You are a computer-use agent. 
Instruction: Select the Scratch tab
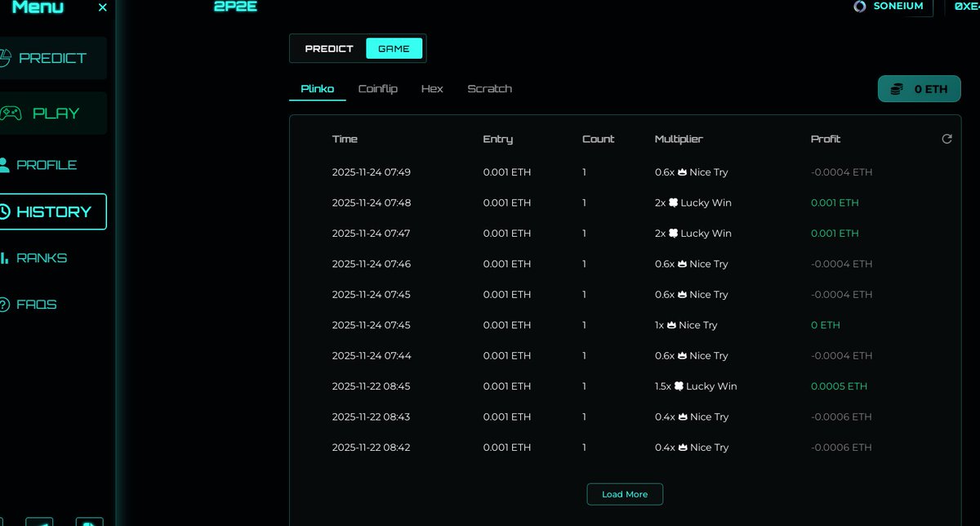489,89
